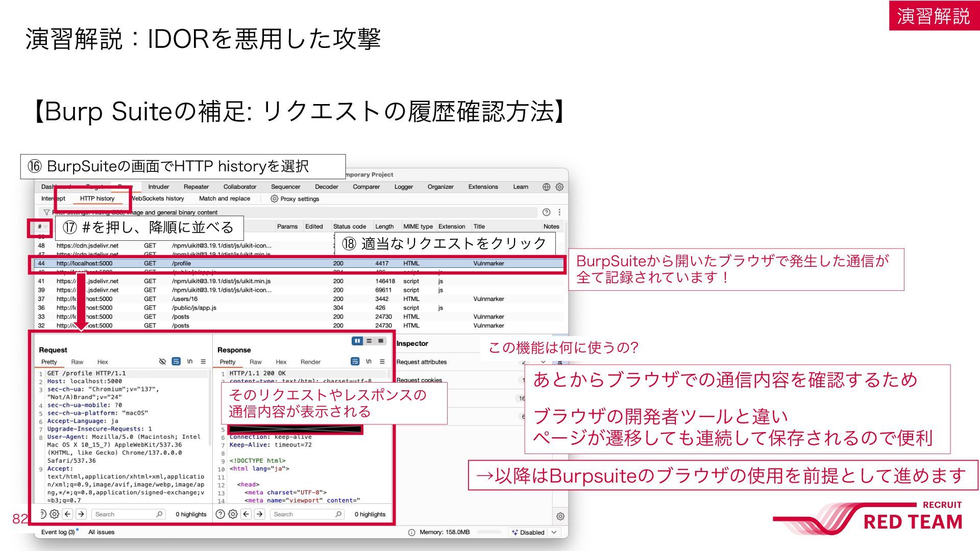
Task: Open the three-dot menu on the filter bar
Action: click(559, 212)
